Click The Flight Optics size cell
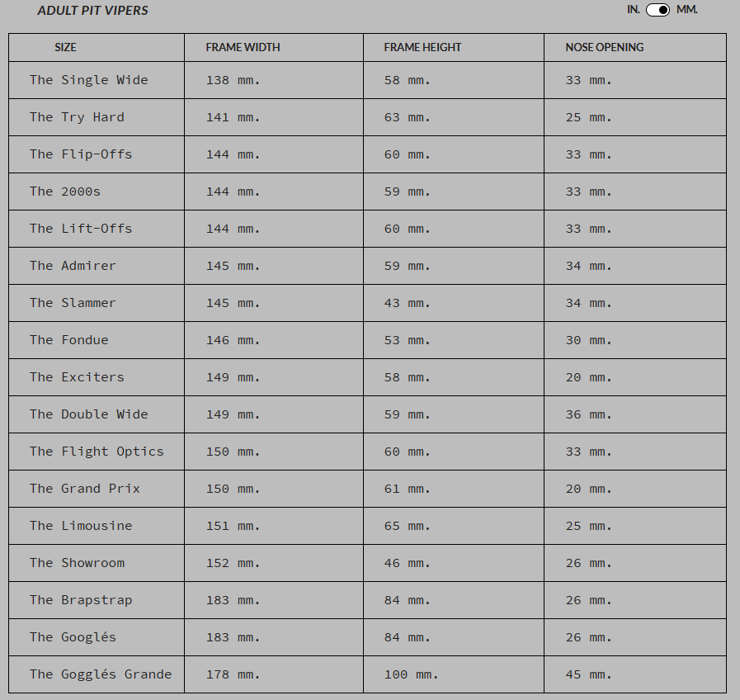This screenshot has width=740, height=700. coord(97,452)
